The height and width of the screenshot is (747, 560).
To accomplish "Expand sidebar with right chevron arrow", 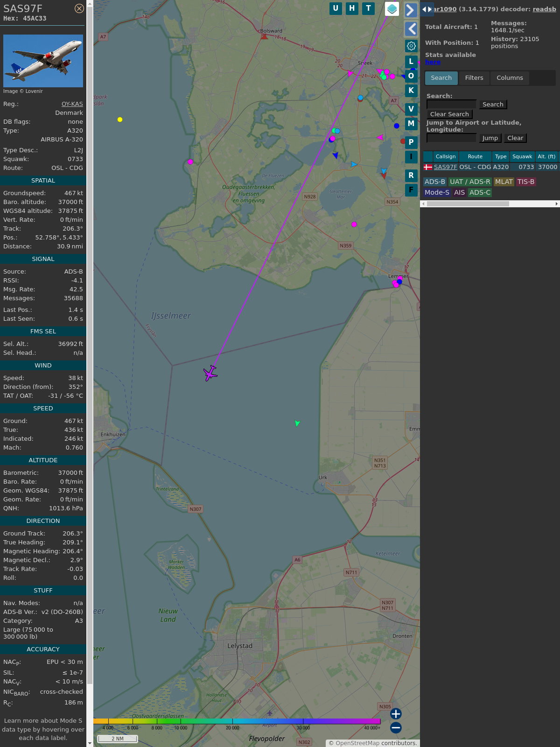I will click(x=411, y=10).
